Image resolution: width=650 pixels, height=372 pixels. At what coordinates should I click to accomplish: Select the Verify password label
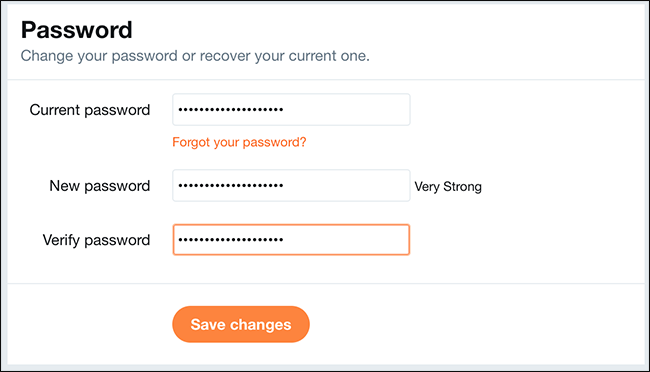[96, 240]
